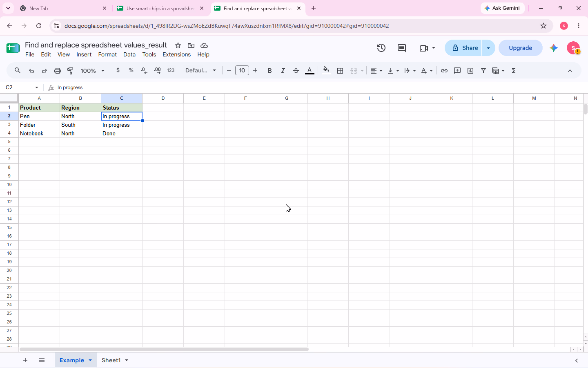Click the insert chart icon
588x368 pixels.
pos(470,71)
